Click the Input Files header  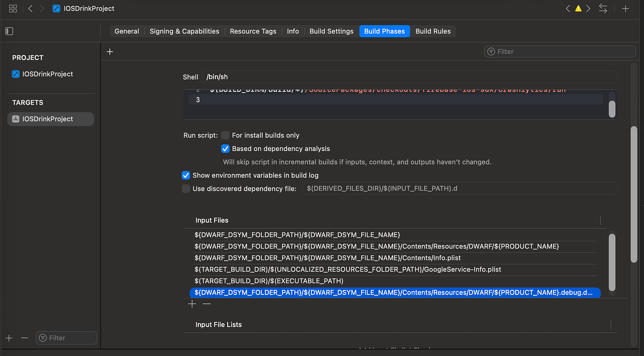pyautogui.click(x=212, y=220)
